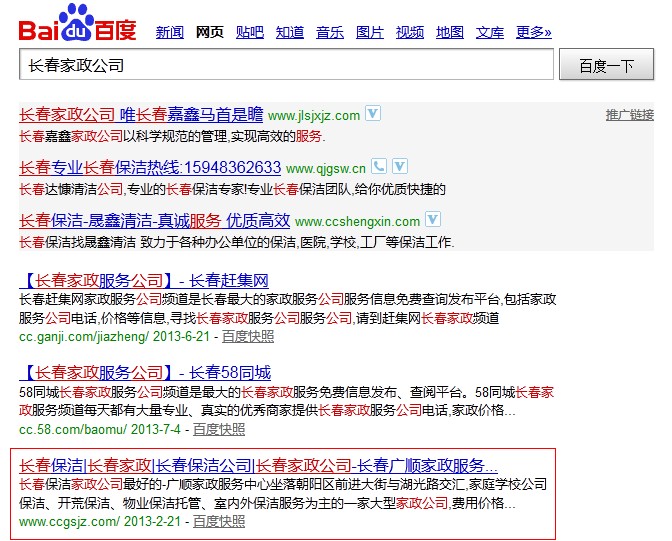Click the URL text cc.ganji.com/jiazheng/
The height and width of the screenshot is (541, 672).
(x=84, y=337)
